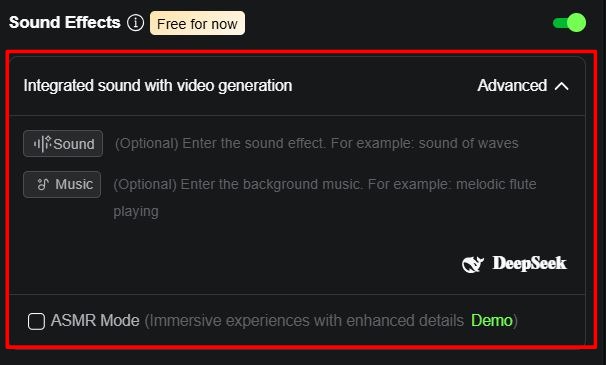Click the Advanced label text
Image resolution: width=606 pixels, height=365 pixels.
(x=512, y=86)
